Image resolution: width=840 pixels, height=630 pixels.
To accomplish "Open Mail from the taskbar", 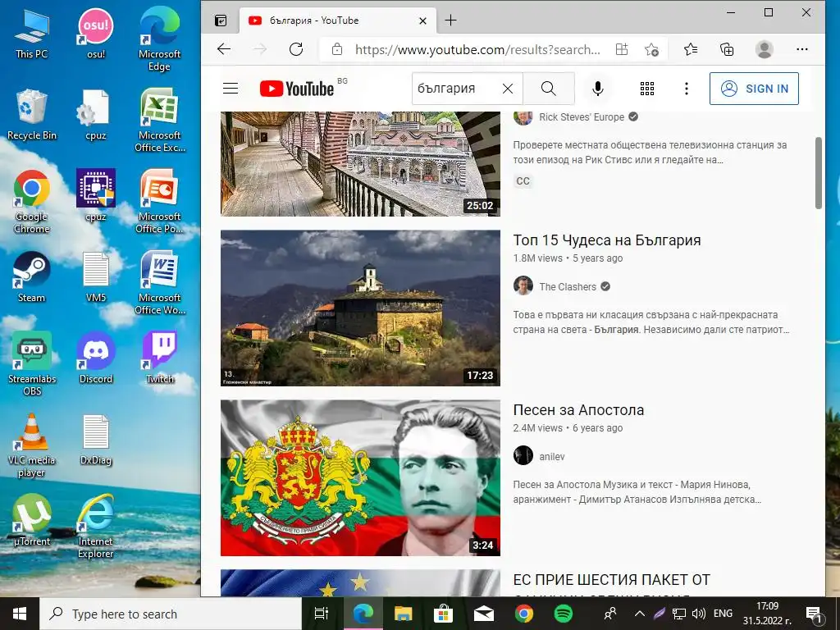I will (484, 614).
